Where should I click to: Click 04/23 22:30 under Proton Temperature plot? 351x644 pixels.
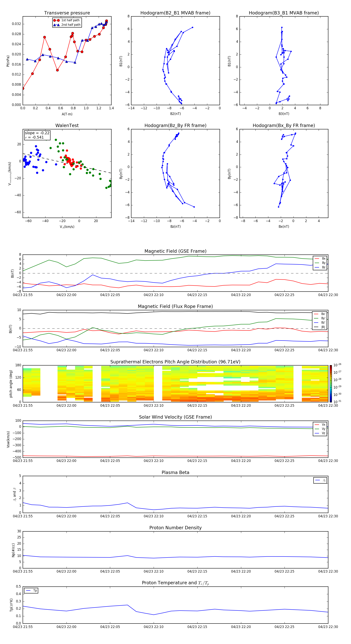point(328,627)
